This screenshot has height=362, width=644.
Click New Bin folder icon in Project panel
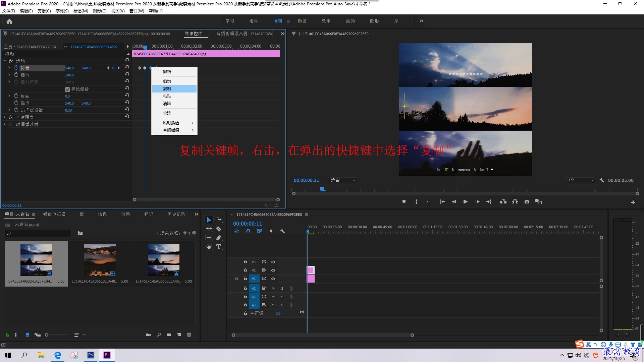(x=169, y=335)
